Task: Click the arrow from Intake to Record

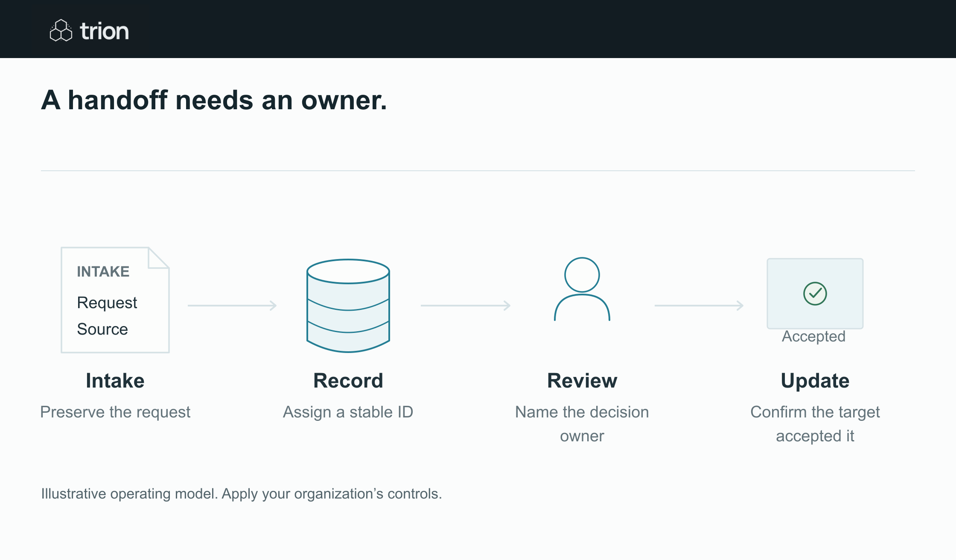Action: click(x=232, y=306)
